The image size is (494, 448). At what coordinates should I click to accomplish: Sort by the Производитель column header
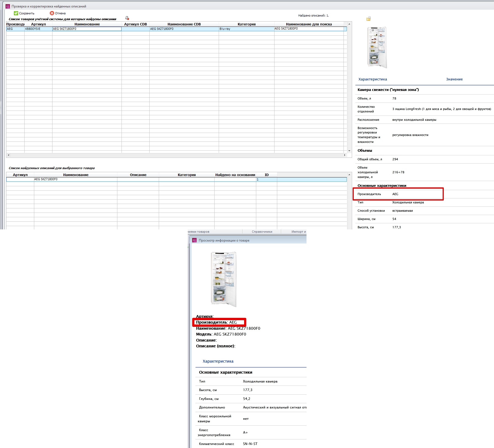tap(15, 24)
